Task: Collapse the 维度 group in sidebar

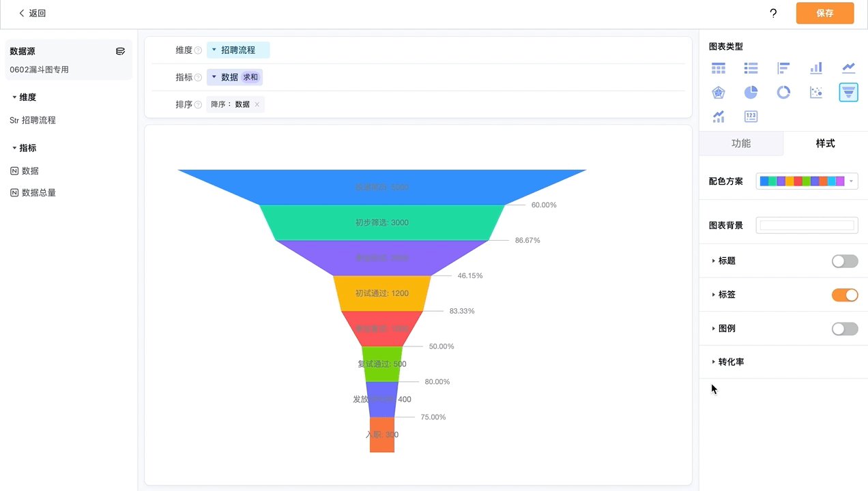Action: point(24,98)
